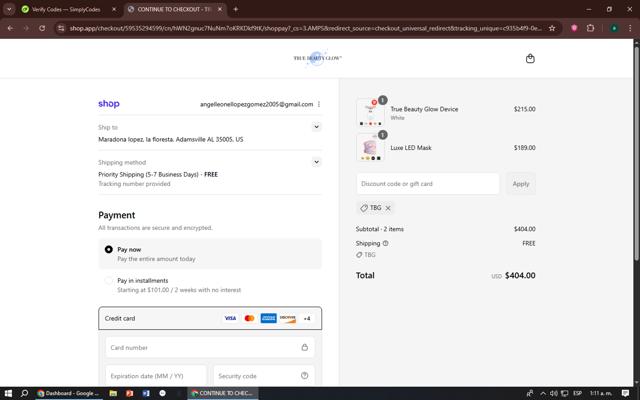Select the Pay in installments radio option
Viewport: 640px width, 400px height.
click(109, 280)
